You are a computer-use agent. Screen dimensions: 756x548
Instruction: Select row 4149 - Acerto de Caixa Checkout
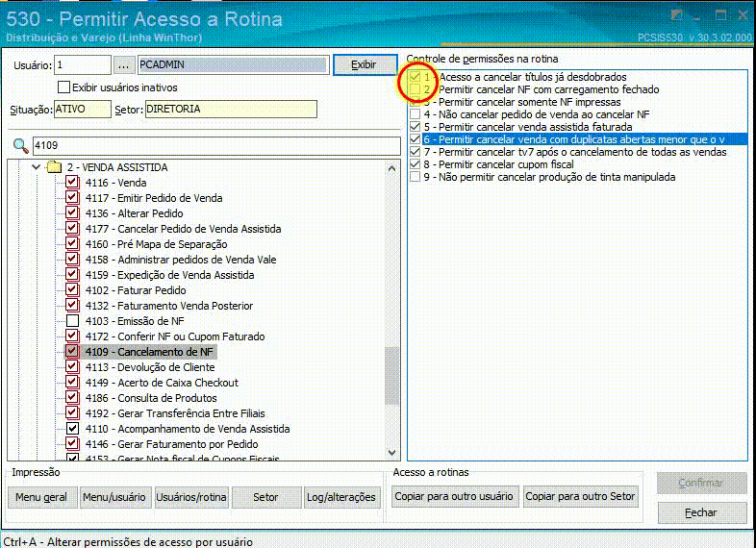coord(162,383)
